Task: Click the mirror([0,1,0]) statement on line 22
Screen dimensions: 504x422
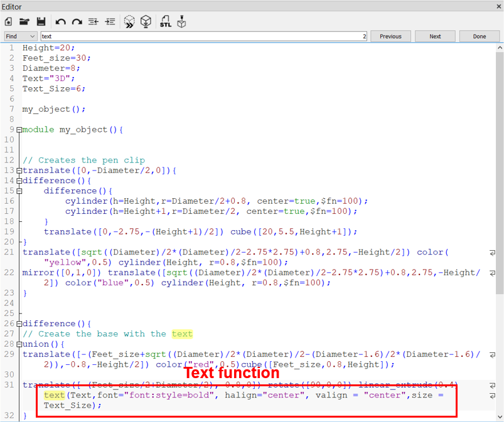Action: click(x=62, y=273)
